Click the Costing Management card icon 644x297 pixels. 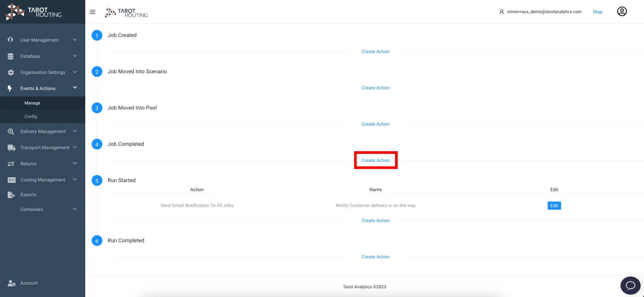(x=12, y=180)
